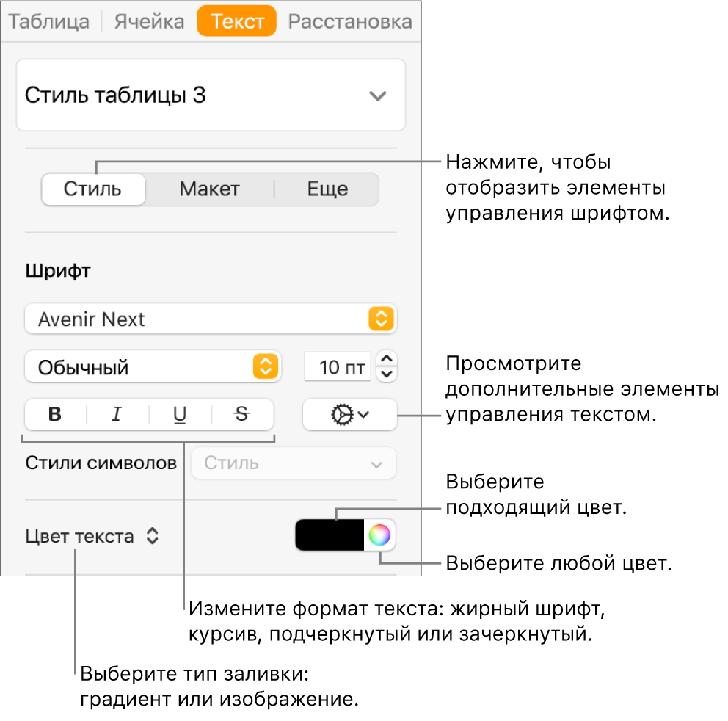Open the Цвет текста fill type popup

tap(92, 536)
